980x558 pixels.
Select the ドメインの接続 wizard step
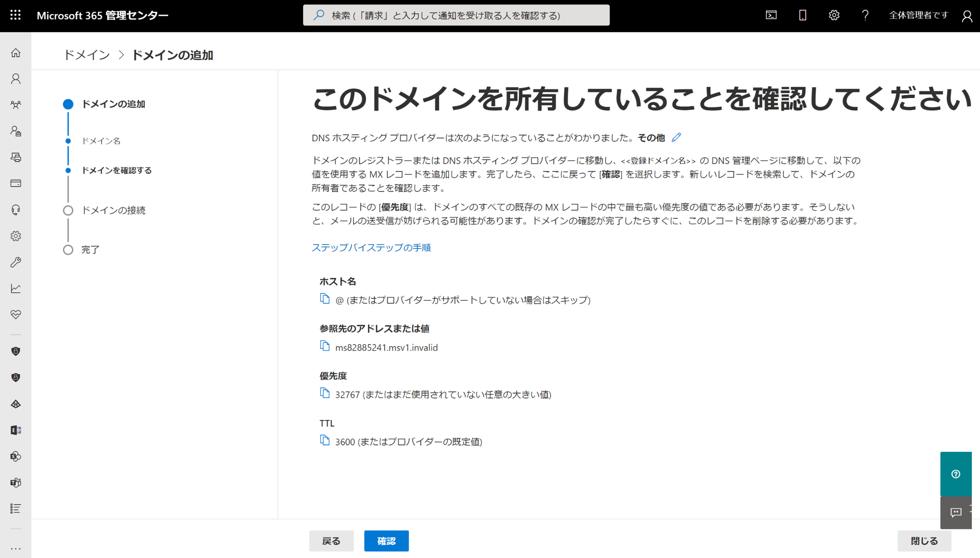pos(113,210)
